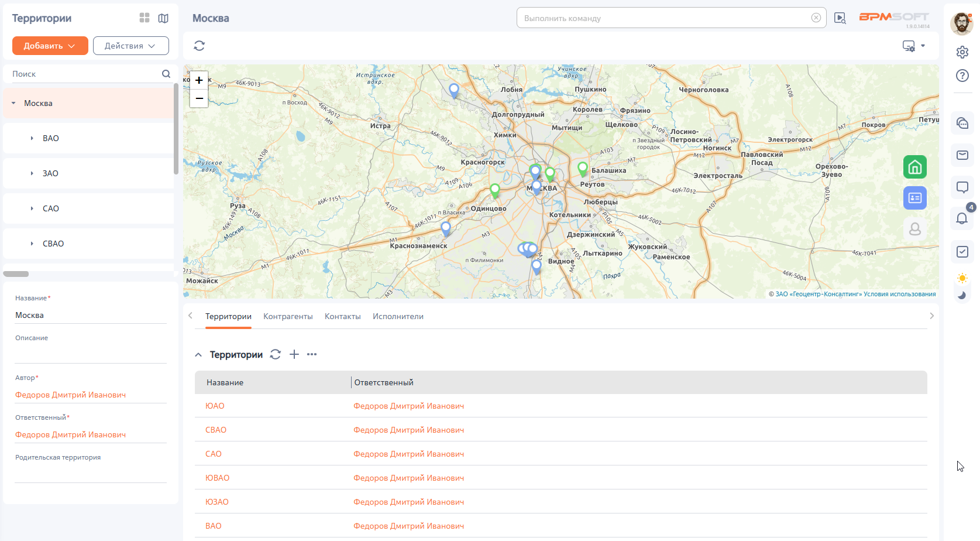Click the tree horizontal scrollbar thumb
The image size is (980, 541).
pos(16,274)
